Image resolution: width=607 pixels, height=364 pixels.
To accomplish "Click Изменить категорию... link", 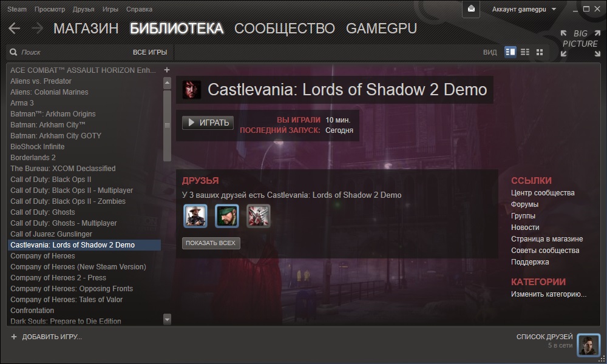I will 549,294.
